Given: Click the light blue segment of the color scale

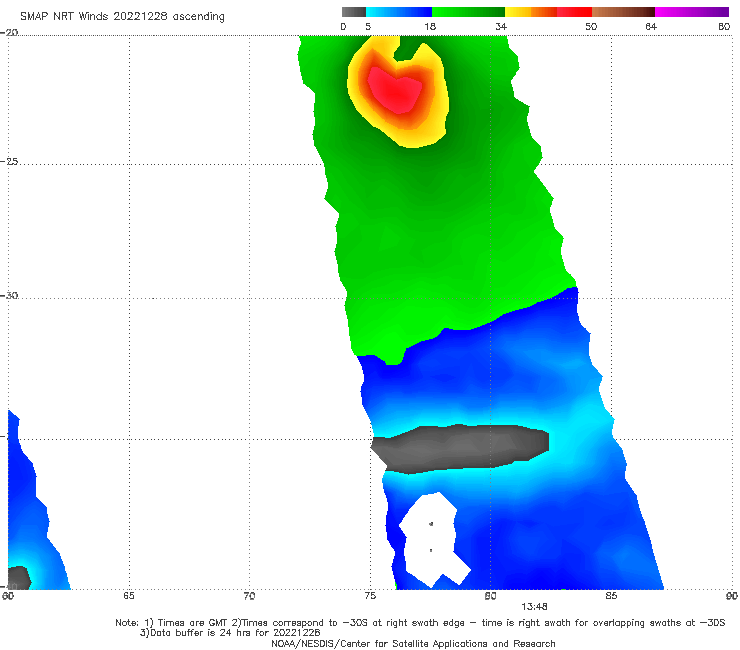Looking at the screenshot, I should [399, 12].
